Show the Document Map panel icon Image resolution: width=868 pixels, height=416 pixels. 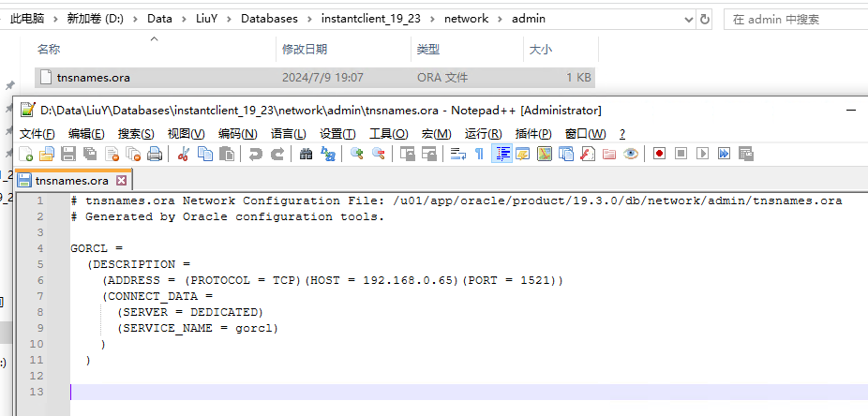545,154
